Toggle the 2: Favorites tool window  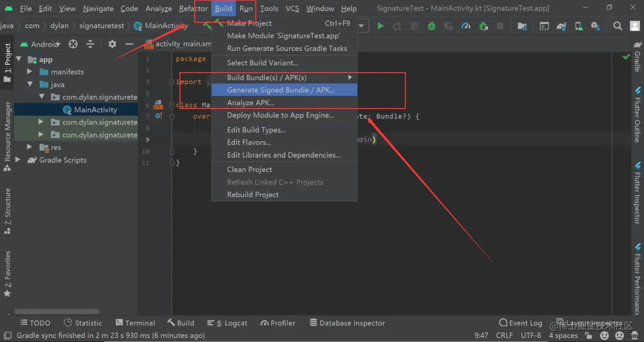click(x=7, y=273)
